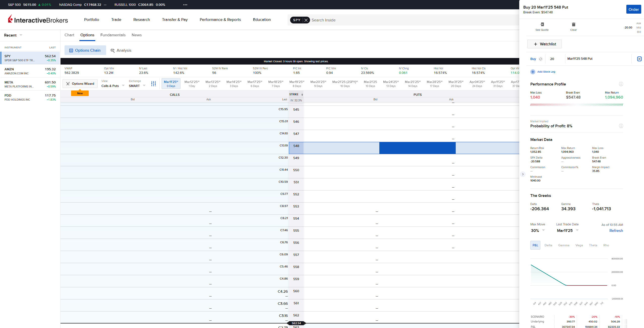644x328 pixels.
Task: Select the Options Chain view
Action: tap(85, 50)
